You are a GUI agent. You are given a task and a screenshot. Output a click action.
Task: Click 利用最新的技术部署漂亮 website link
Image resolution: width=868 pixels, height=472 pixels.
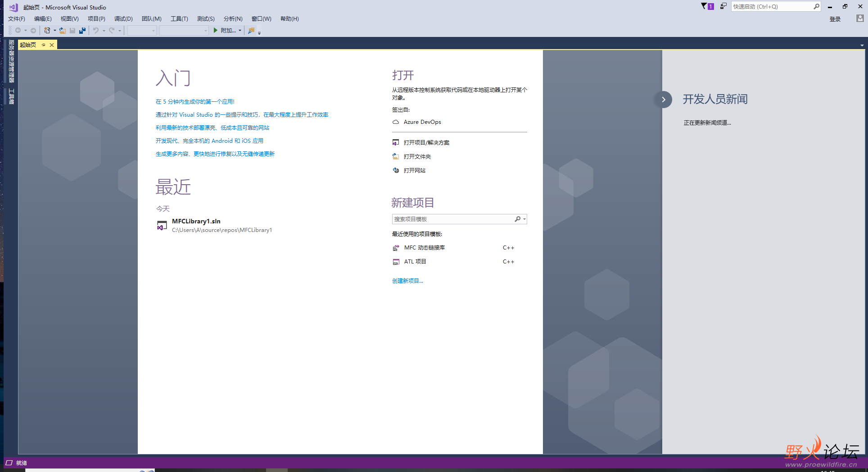212,128
